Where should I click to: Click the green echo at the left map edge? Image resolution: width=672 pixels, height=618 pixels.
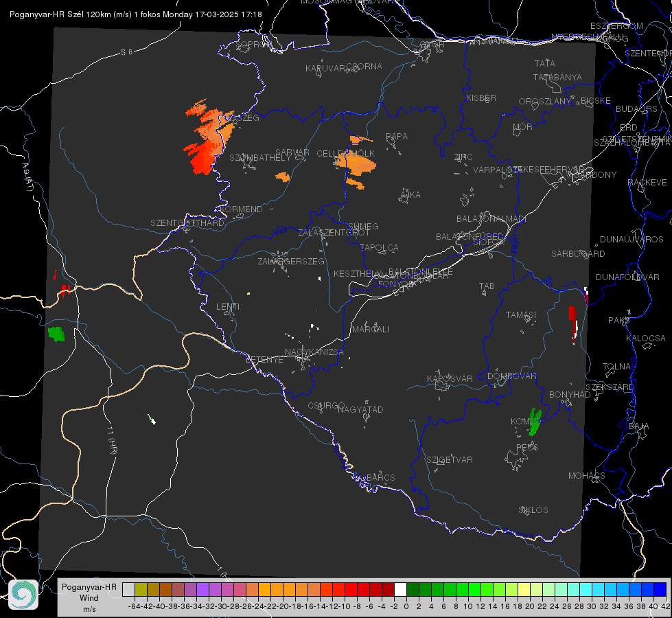tap(56, 334)
